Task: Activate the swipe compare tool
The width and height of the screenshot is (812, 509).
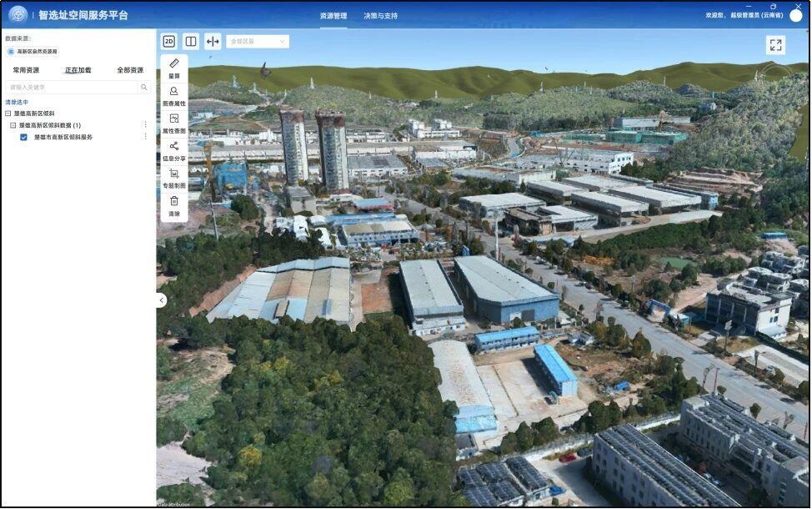Action: [213, 41]
